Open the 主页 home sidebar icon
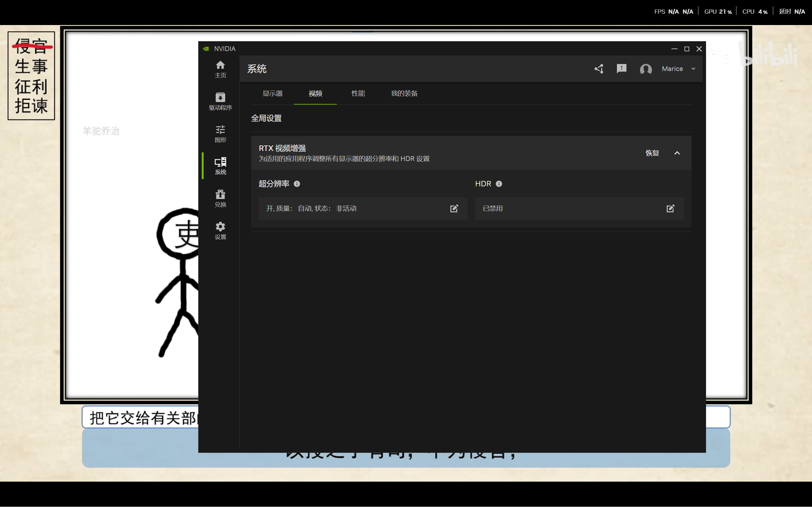Viewport: 812px width, 507px height. (x=220, y=69)
